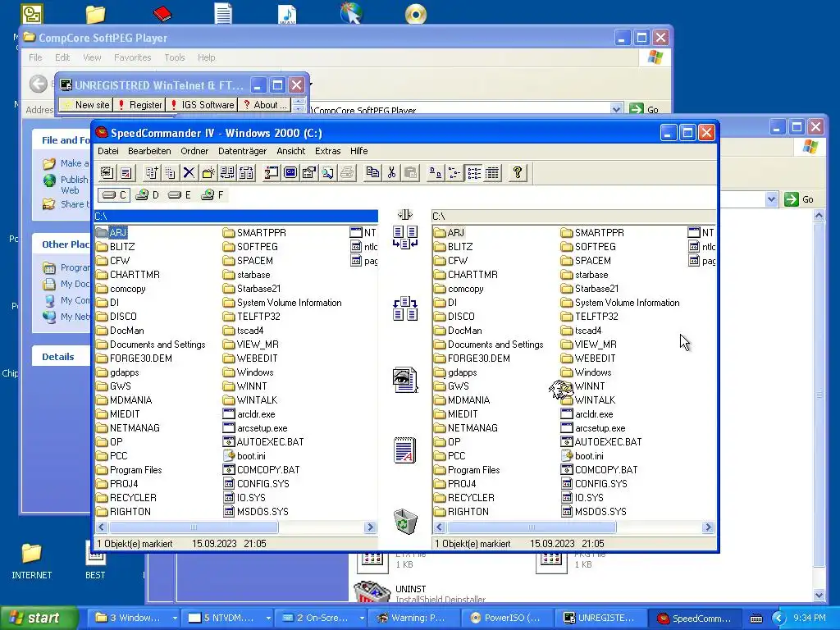Switch to drive D button
The width and height of the screenshot is (840, 630).
[x=148, y=195]
